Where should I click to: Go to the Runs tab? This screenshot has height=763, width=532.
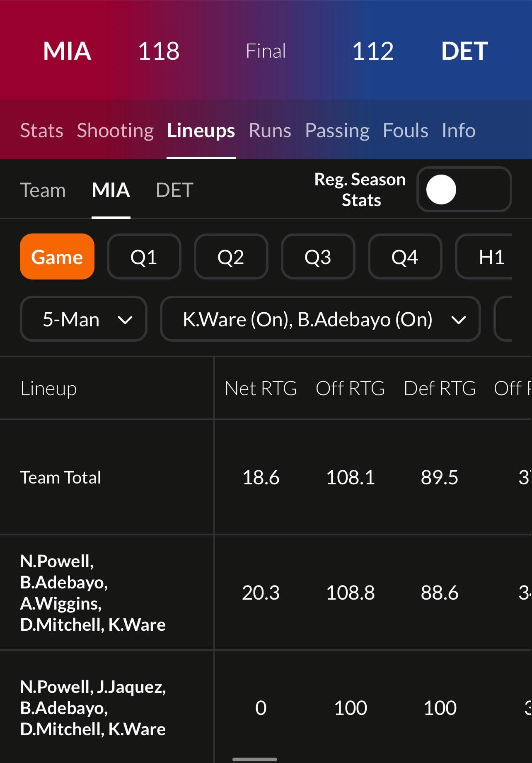(270, 131)
